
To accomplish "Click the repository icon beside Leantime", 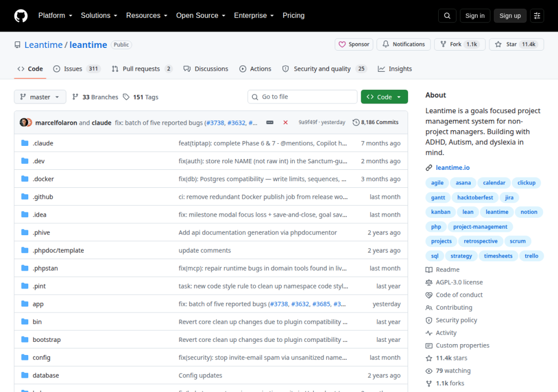I will coord(17,45).
